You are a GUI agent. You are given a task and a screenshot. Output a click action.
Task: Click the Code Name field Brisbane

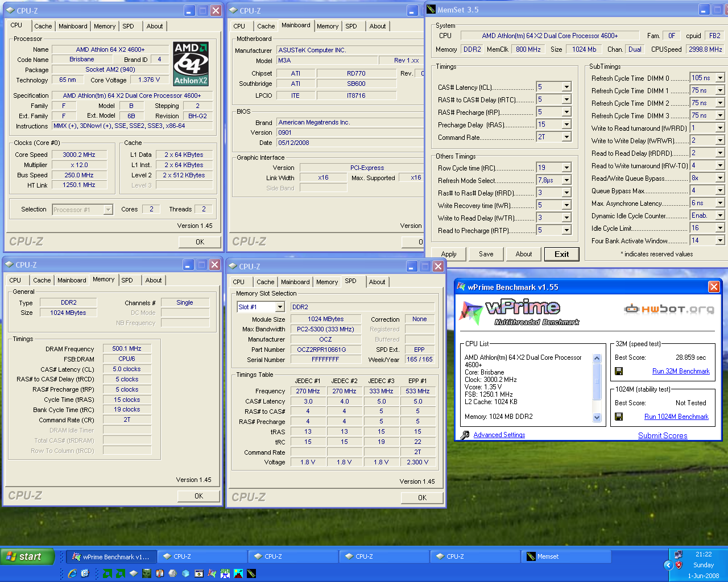82,59
